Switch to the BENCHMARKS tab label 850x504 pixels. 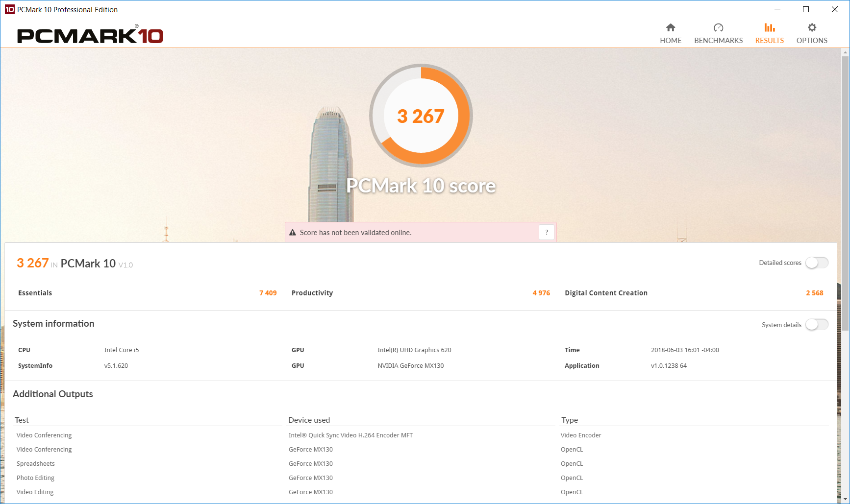[718, 41]
